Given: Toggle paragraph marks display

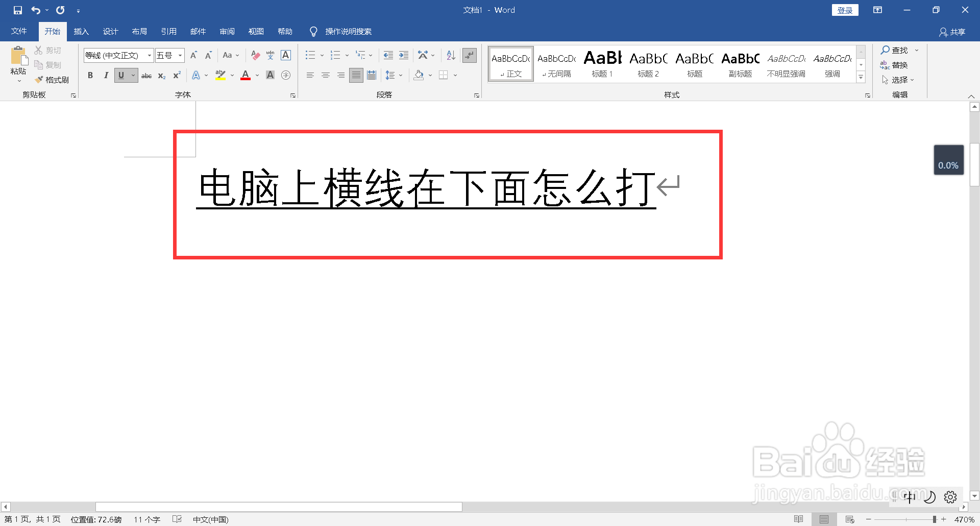Looking at the screenshot, I should (469, 55).
